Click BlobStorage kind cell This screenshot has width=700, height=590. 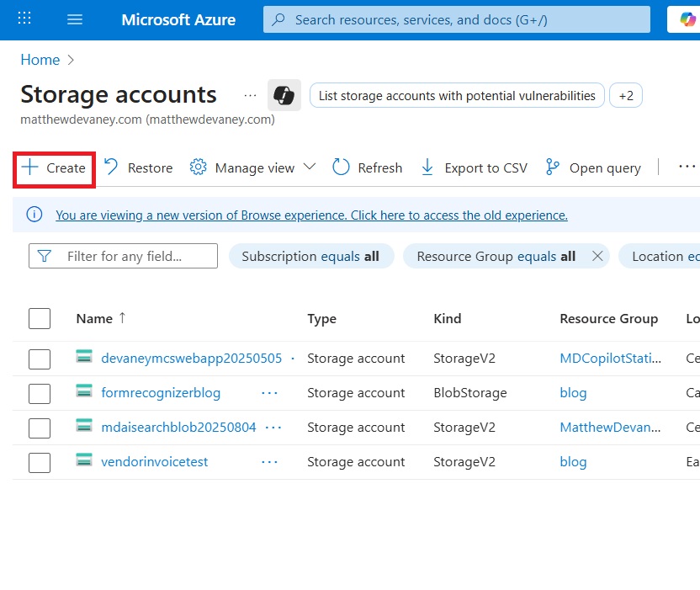(470, 392)
